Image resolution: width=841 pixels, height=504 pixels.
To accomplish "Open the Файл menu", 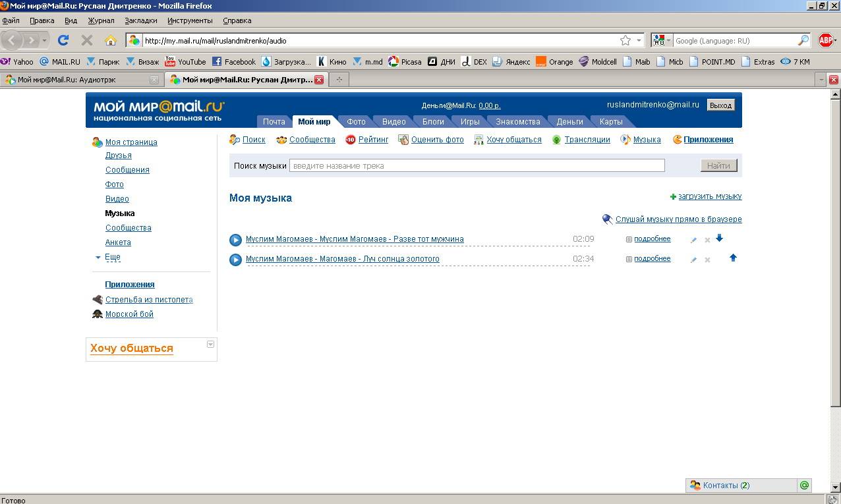I will click(x=11, y=20).
